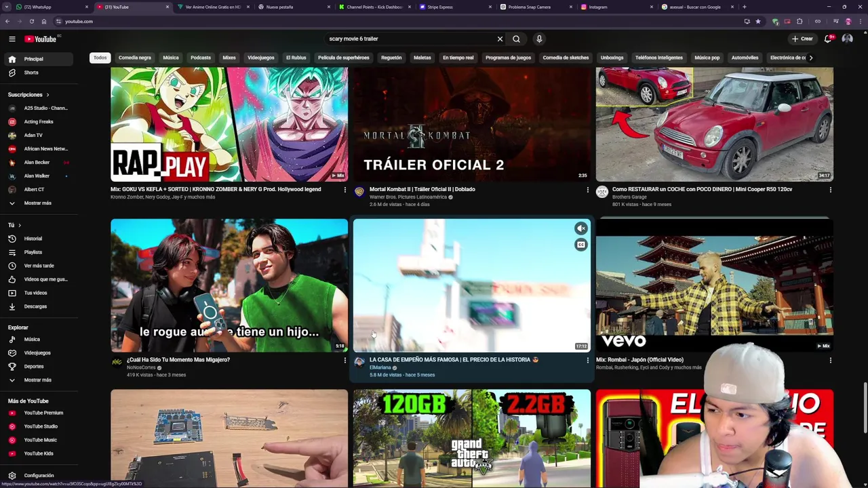
Task: Expand Mostrar más under Suscripciones
Action: pos(39,203)
